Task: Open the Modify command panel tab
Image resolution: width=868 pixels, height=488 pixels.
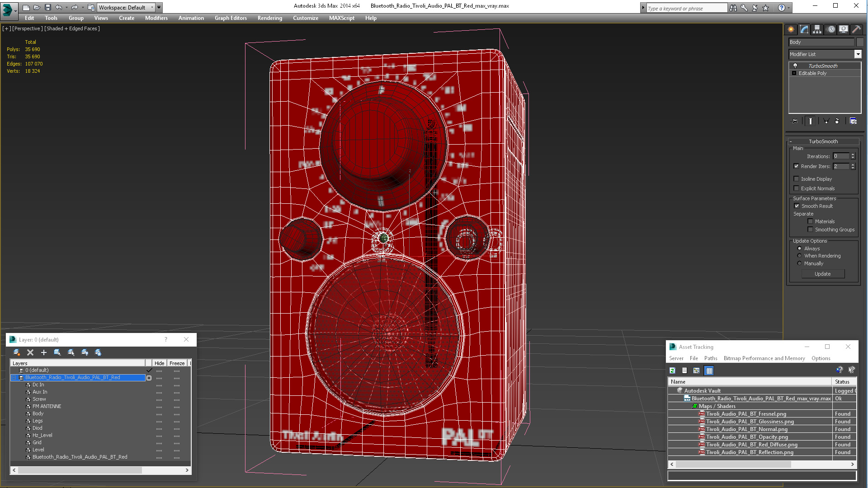Action: point(804,29)
